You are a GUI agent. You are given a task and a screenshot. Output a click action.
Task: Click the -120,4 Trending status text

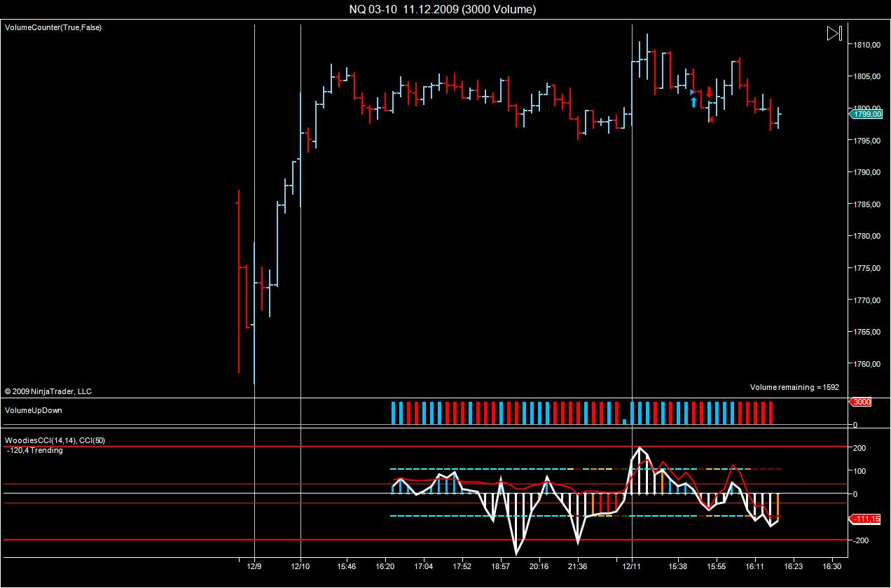(35, 451)
